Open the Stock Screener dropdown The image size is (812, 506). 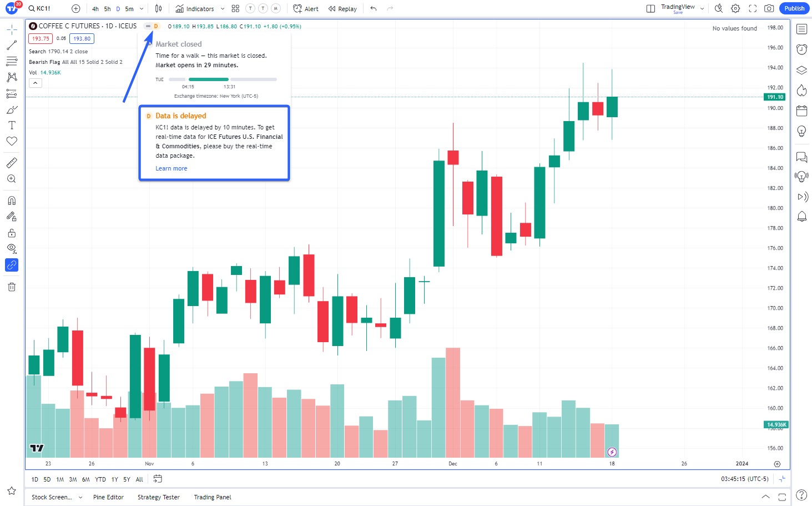[57, 497]
